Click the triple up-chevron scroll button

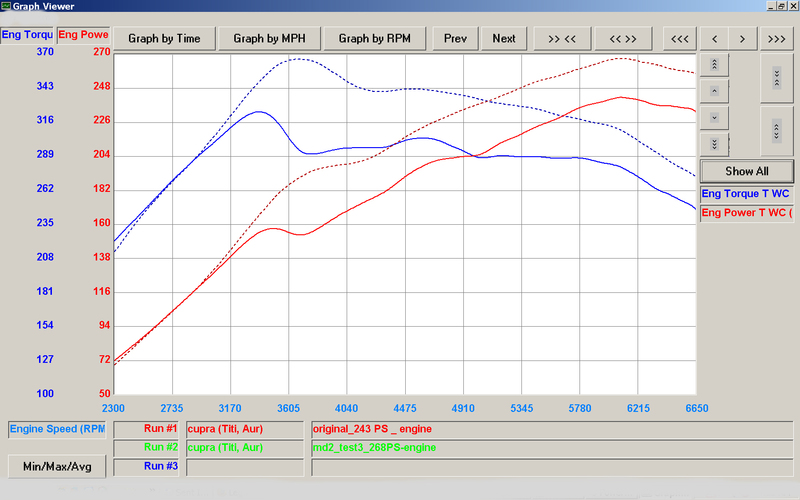point(714,65)
